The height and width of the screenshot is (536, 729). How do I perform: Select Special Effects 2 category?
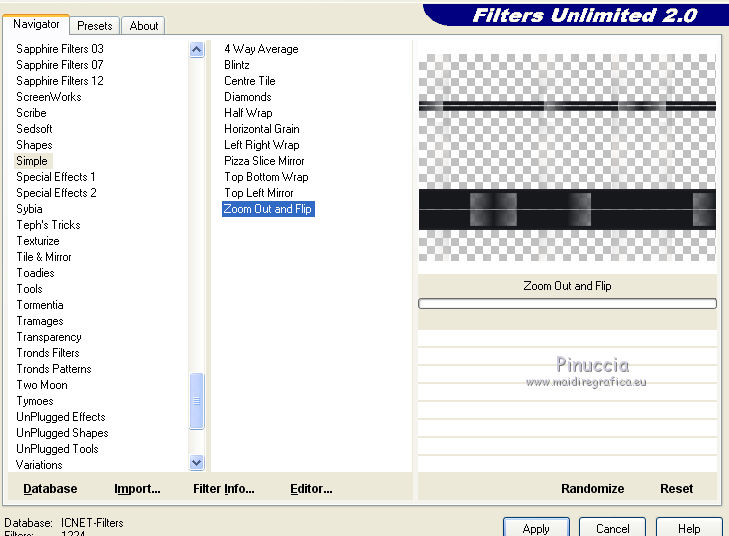pyautogui.click(x=56, y=193)
